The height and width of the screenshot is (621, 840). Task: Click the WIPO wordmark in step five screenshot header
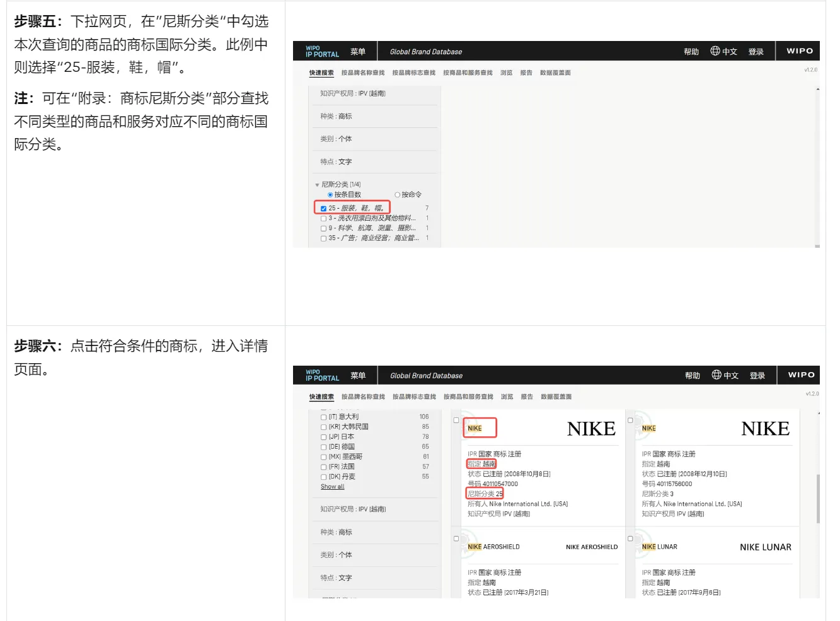click(x=800, y=51)
